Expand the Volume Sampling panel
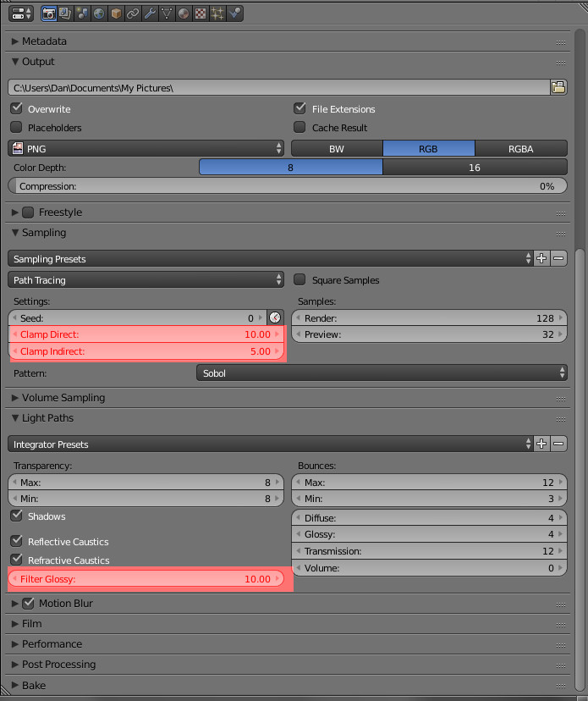 coord(14,397)
